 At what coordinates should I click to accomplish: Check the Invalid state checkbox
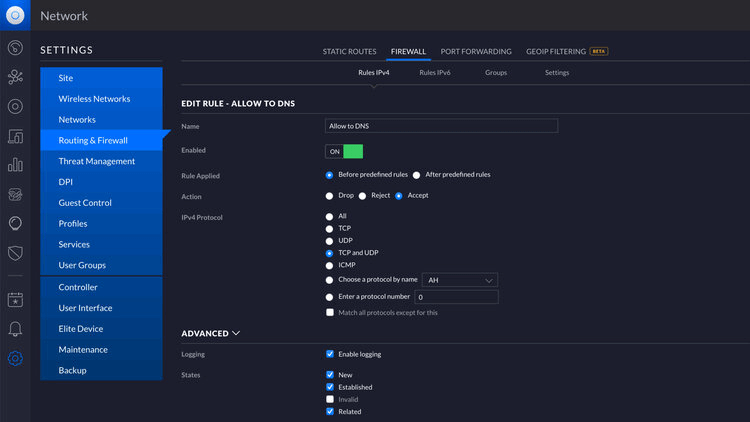click(330, 399)
